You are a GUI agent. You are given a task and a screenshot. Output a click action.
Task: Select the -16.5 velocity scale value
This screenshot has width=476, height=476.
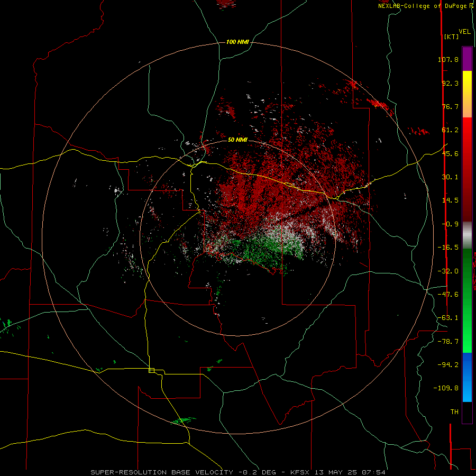[448, 248]
